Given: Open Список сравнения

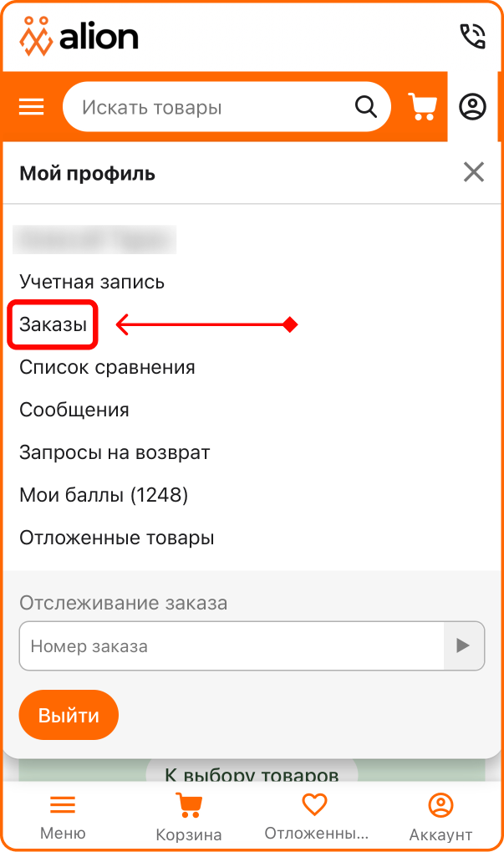Looking at the screenshot, I should tap(107, 367).
